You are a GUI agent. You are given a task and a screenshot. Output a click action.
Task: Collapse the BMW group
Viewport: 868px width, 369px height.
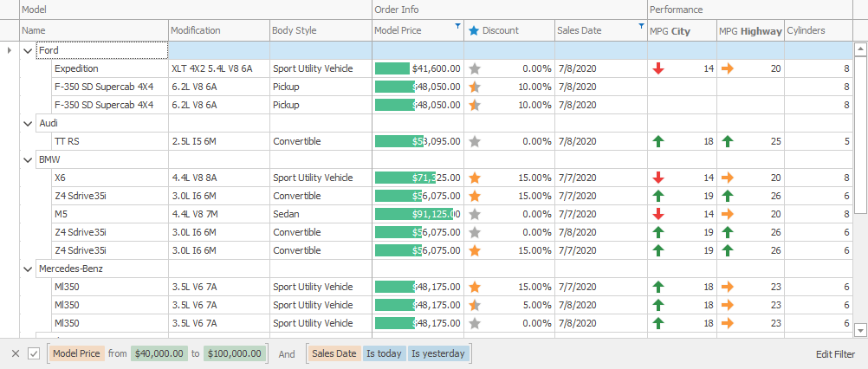click(x=29, y=160)
